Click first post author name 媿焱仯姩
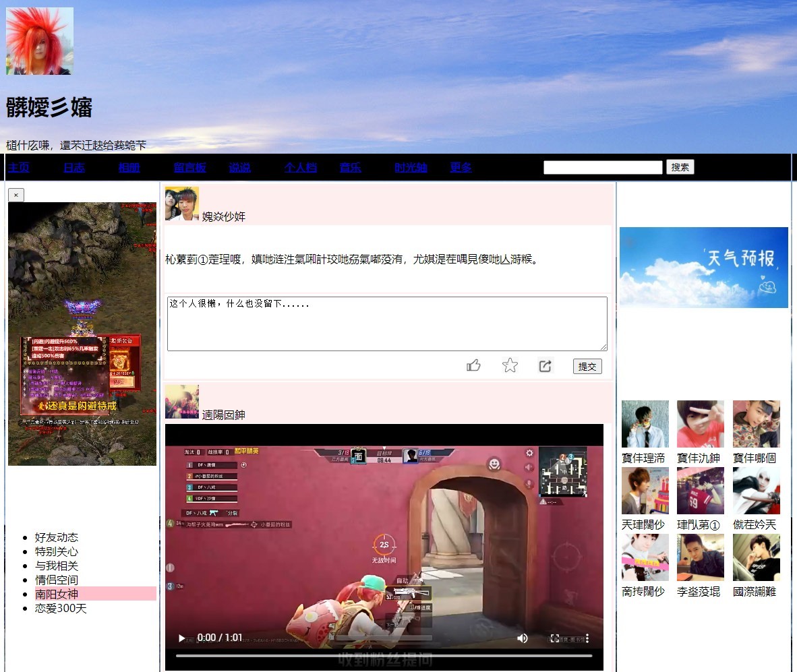The image size is (797, 672). 224,216
